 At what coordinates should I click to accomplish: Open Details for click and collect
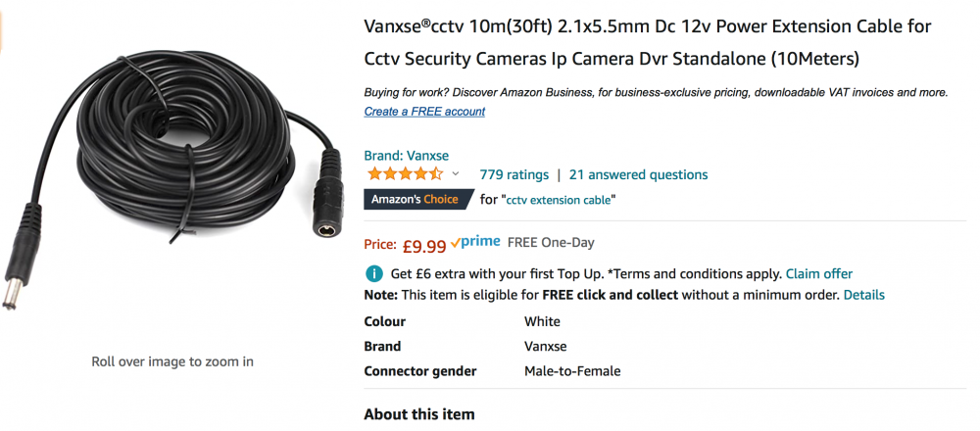click(863, 295)
